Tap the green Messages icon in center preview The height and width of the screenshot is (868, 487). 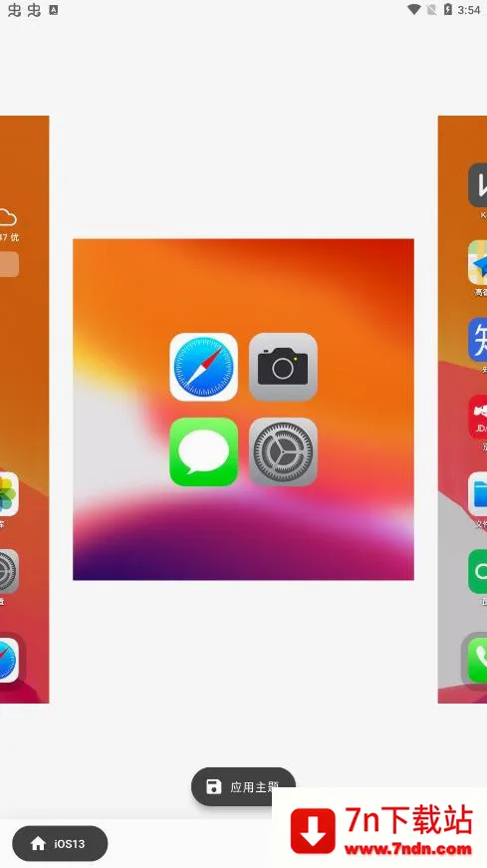click(x=203, y=451)
